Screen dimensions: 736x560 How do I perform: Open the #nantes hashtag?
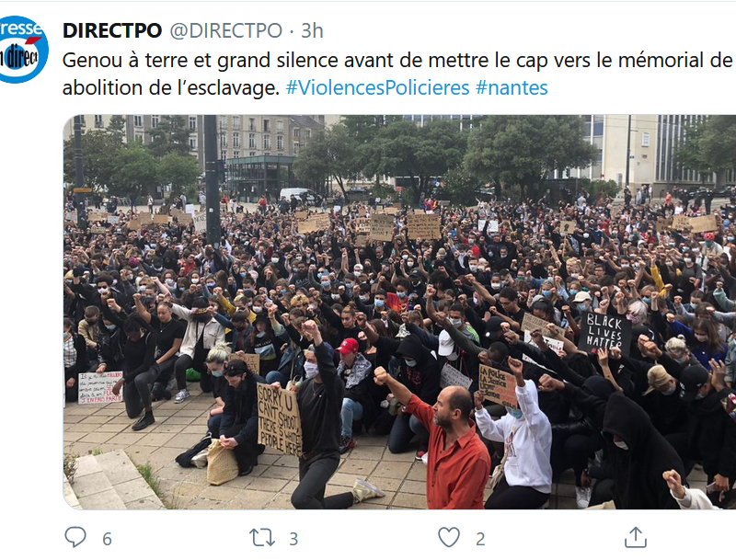[512, 87]
